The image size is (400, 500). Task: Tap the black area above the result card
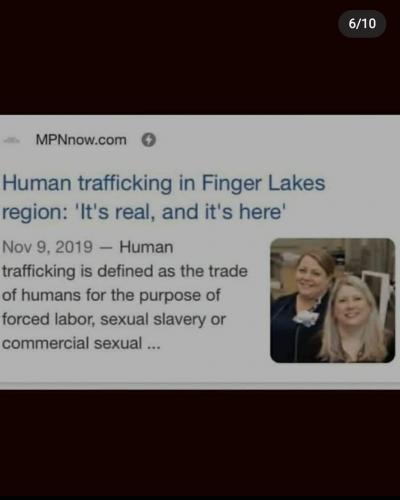click(x=200, y=67)
